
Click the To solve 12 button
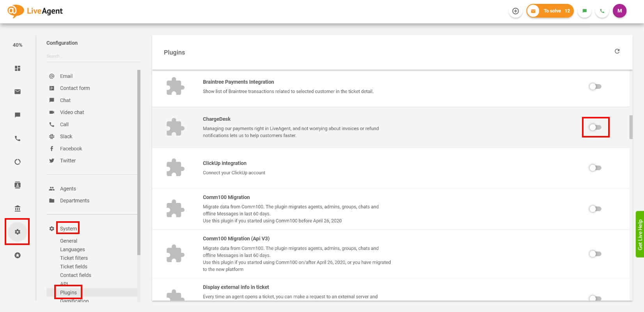[x=550, y=11]
